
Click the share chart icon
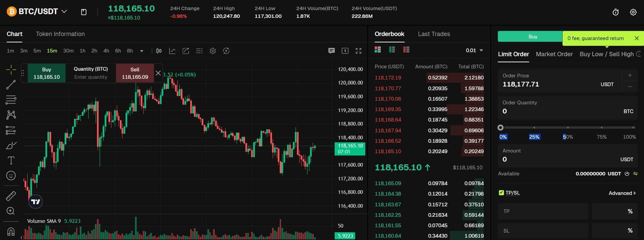[x=185, y=51]
